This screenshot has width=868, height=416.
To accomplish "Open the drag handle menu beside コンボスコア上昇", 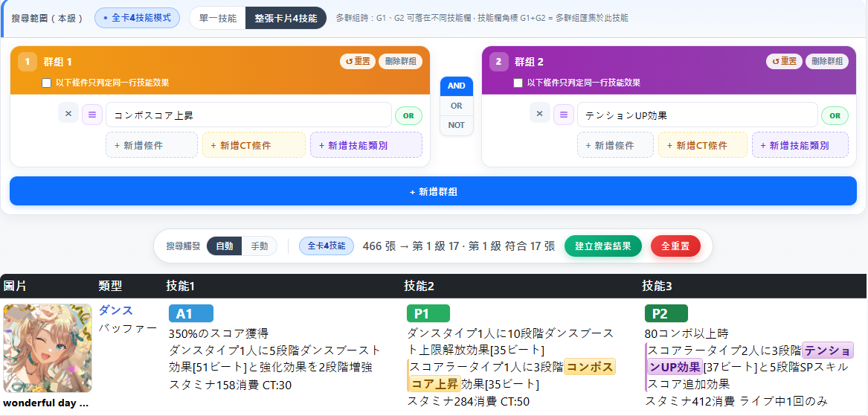I will 92,115.
